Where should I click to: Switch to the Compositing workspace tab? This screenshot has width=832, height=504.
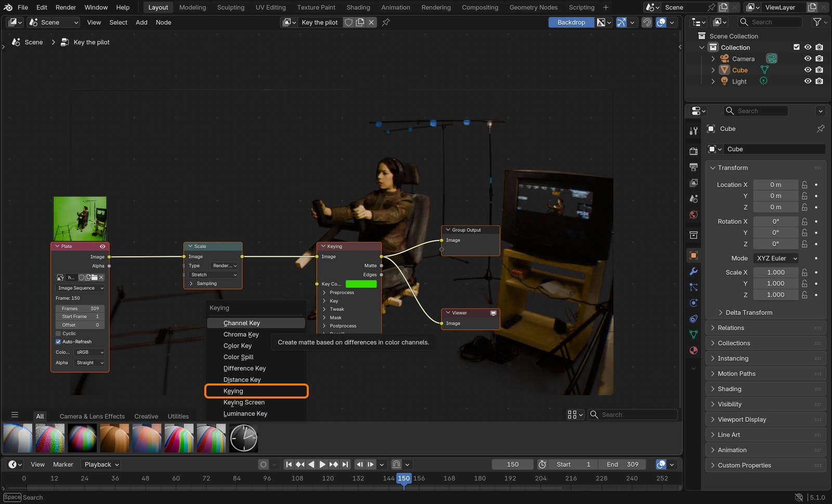tap(480, 7)
